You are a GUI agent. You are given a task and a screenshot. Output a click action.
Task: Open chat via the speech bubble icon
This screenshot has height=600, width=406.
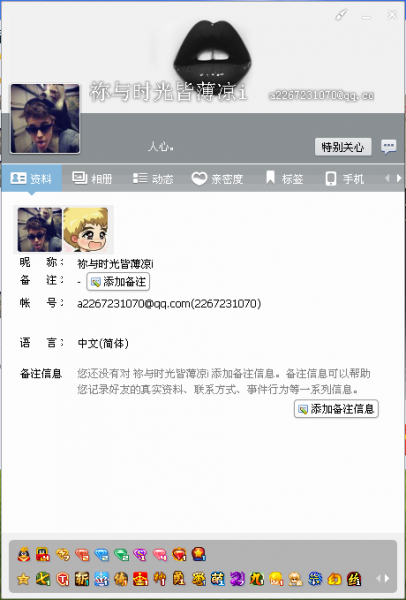(x=388, y=147)
